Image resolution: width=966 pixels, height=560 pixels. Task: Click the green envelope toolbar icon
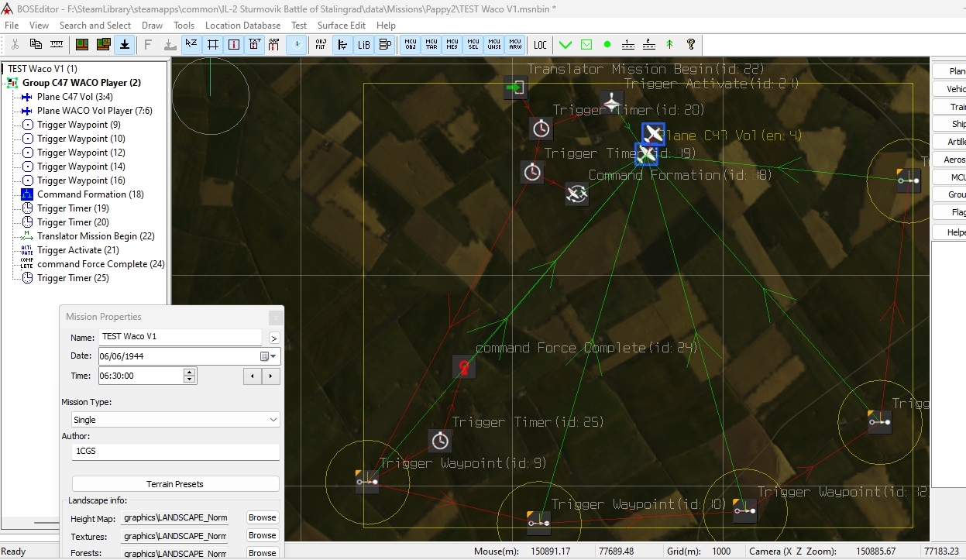[x=586, y=45]
